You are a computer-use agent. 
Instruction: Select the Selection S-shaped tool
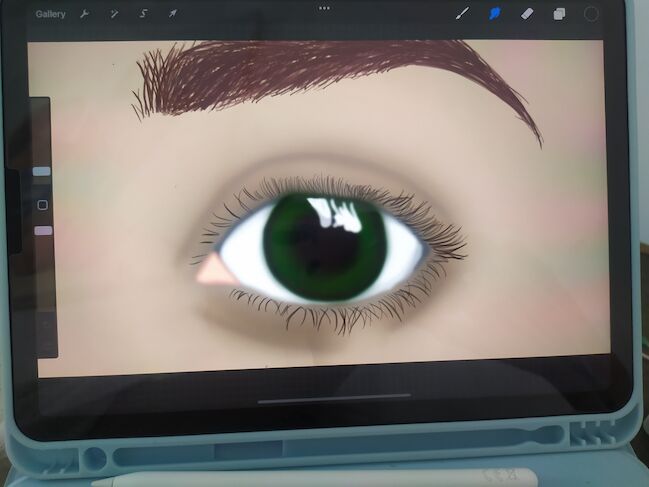[x=143, y=14]
